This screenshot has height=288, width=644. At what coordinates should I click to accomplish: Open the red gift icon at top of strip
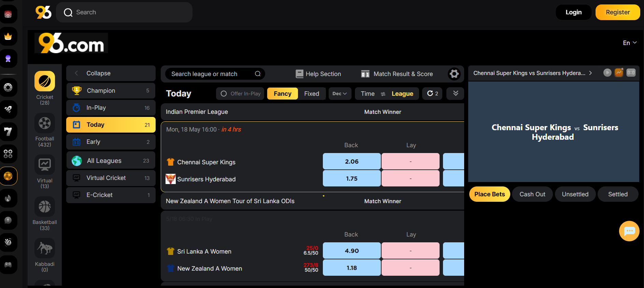point(8,14)
